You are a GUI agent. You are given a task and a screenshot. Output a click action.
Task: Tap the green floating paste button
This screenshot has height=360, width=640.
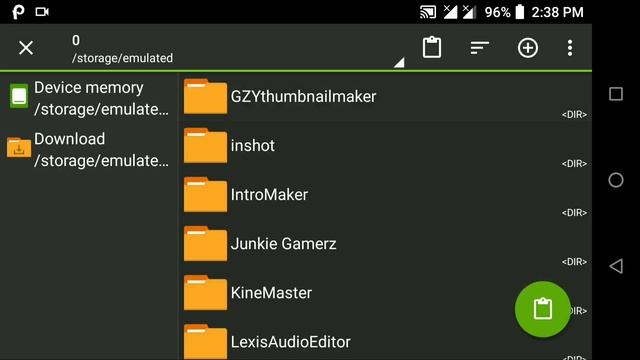coord(542,309)
